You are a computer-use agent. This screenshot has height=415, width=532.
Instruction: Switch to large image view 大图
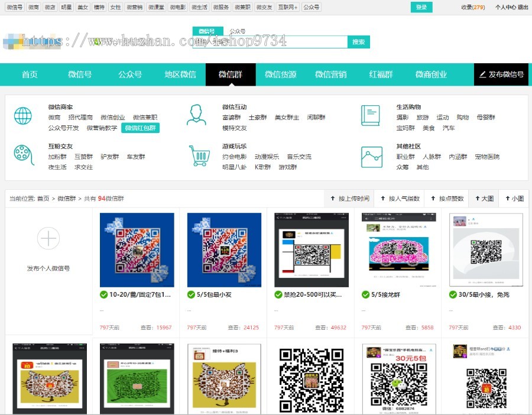coord(484,199)
